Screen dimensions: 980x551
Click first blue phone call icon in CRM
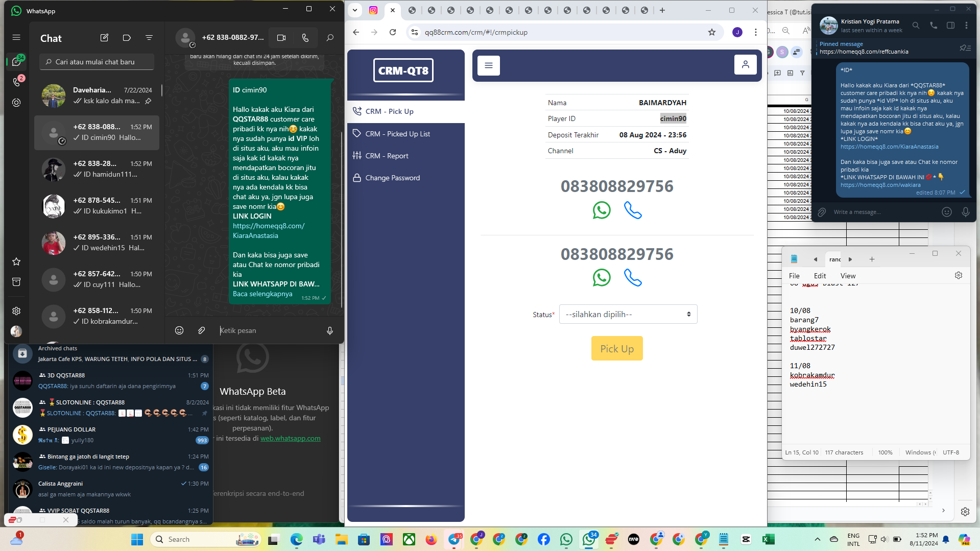[633, 210]
